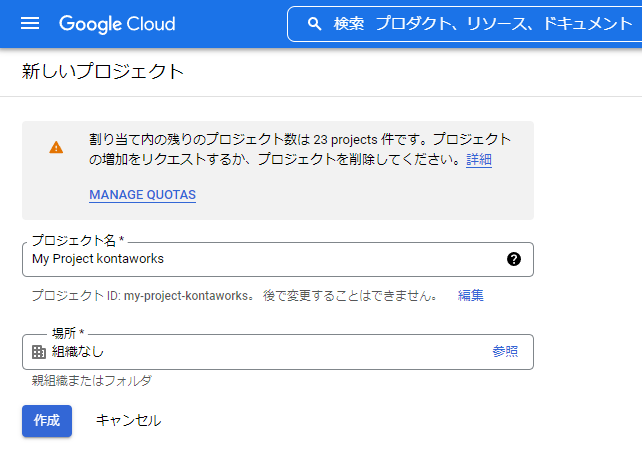Click the Google Cloud logo
Viewport: 642px width, 468px height.
tap(117, 24)
